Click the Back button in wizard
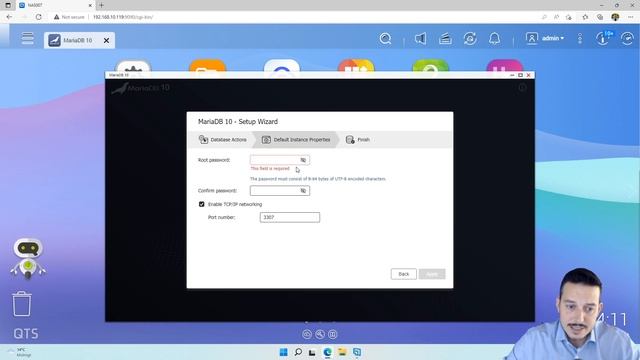The height and width of the screenshot is (360, 640). (x=404, y=274)
